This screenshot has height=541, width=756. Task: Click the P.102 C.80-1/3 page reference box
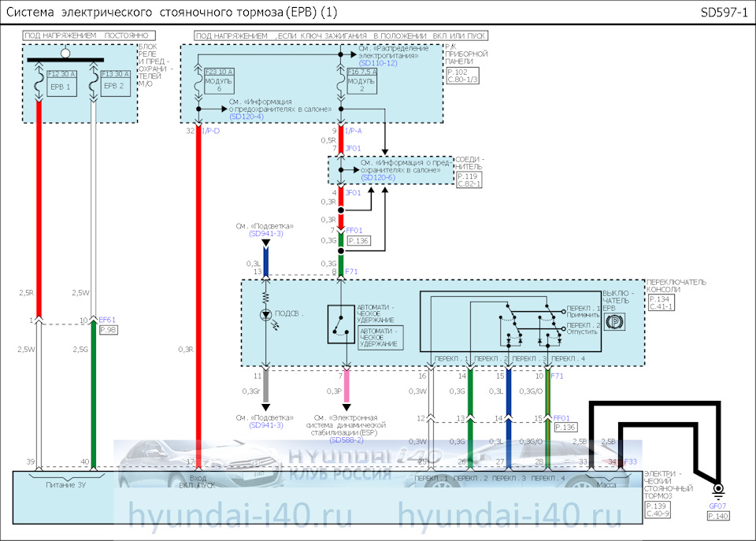(462, 76)
